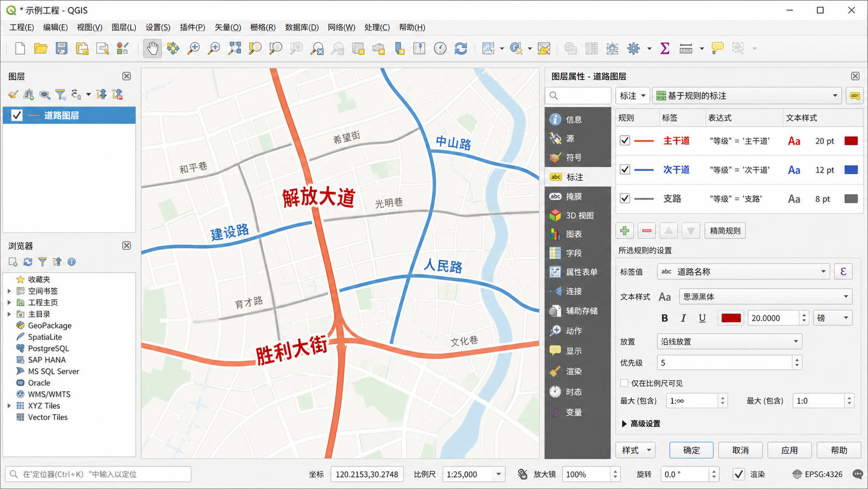868x489 pixels.
Task: Open the 基于规则的标注 labeling mode dropdown
Action: coord(747,96)
